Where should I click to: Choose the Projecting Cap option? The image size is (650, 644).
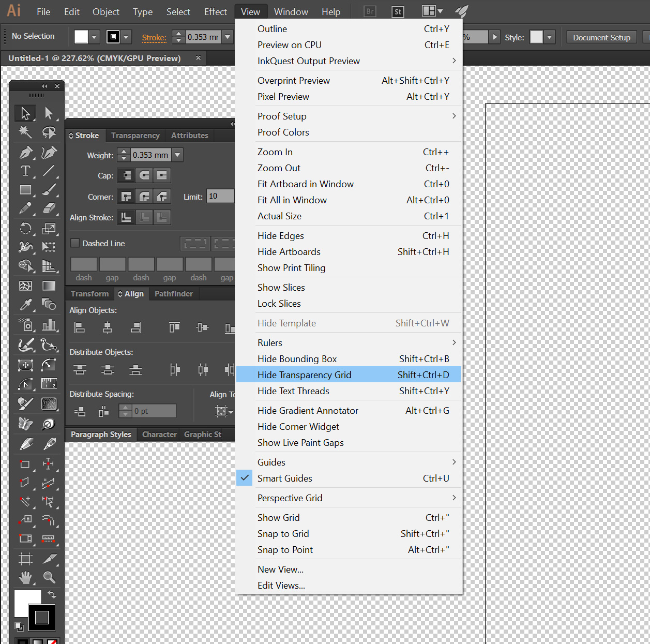click(162, 175)
